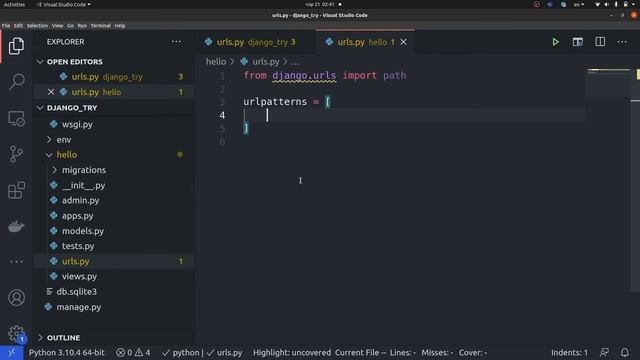Open views.py file

tap(79, 276)
